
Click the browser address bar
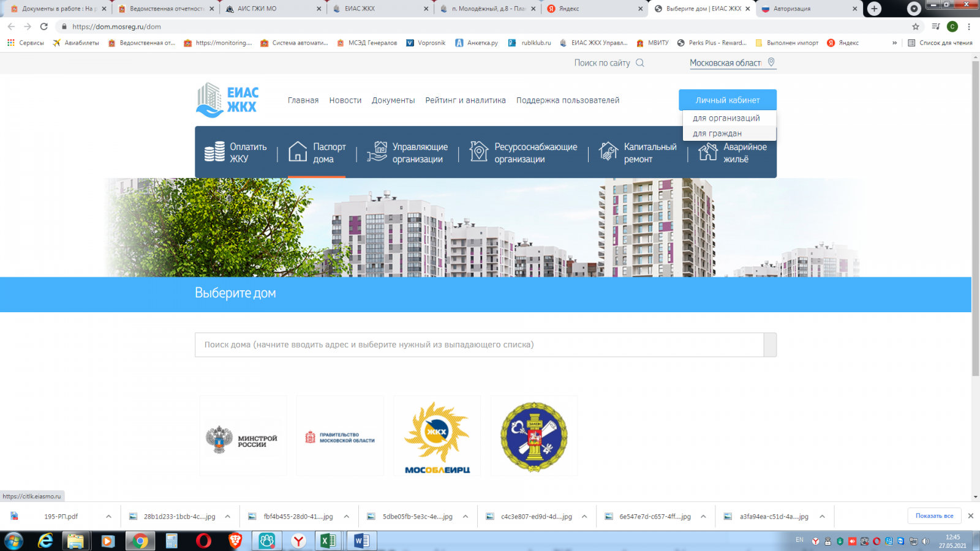click(484, 26)
